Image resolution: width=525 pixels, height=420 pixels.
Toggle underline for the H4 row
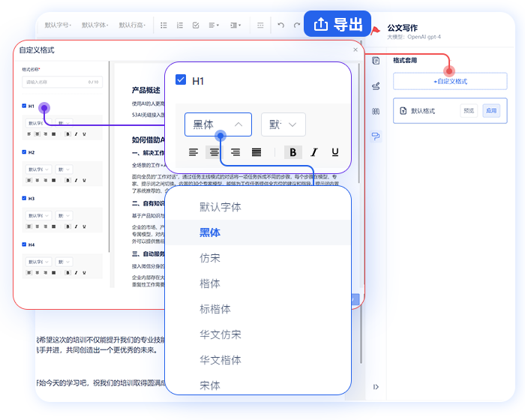pos(84,273)
